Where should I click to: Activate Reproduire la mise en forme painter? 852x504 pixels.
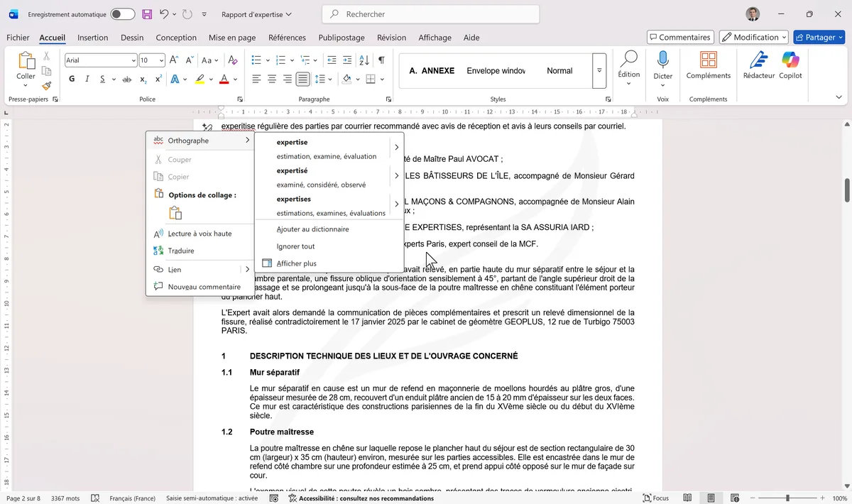[x=44, y=85]
